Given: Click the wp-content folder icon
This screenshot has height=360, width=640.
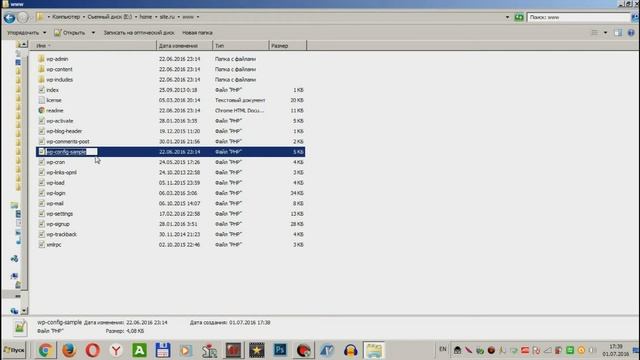Looking at the screenshot, I should coord(41,69).
